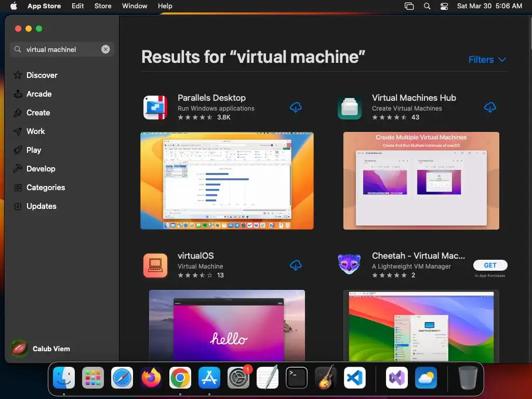The image size is (532, 399).
Task: Launch GarageBand from the Dock
Action: coord(326,378)
